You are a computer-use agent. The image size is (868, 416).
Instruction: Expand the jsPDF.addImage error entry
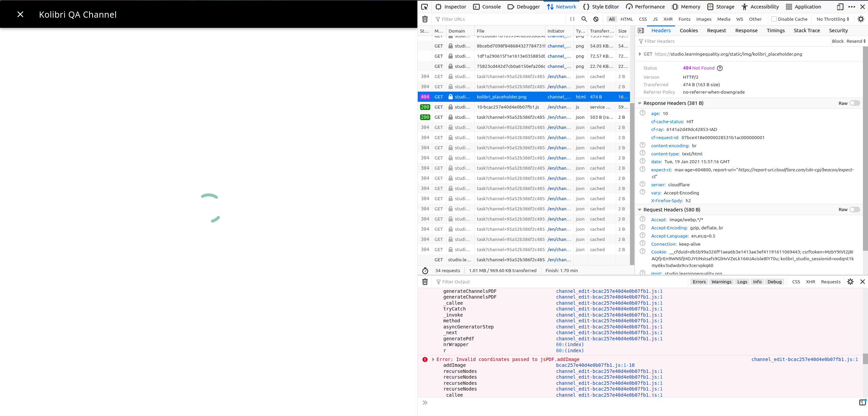pos(433,359)
